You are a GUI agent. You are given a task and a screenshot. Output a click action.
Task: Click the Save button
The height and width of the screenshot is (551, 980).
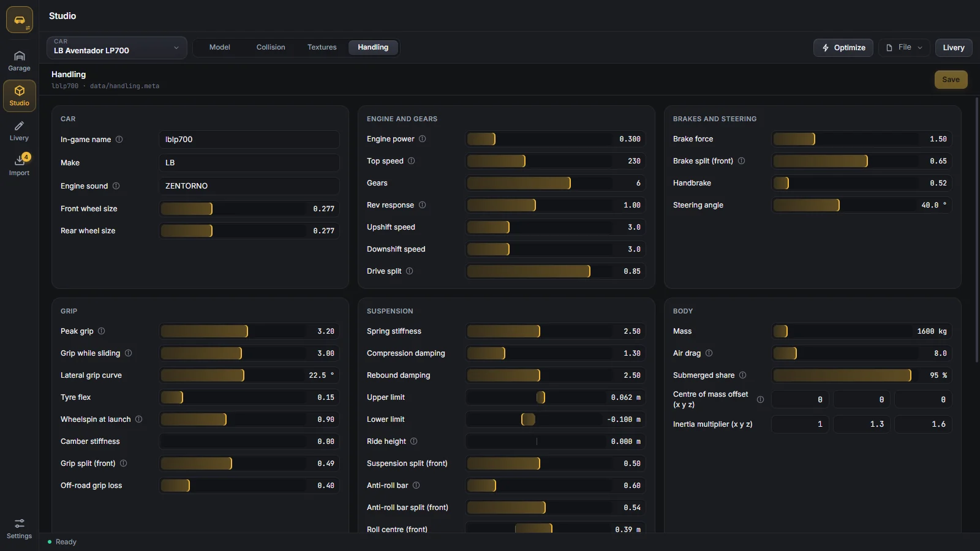coord(951,80)
